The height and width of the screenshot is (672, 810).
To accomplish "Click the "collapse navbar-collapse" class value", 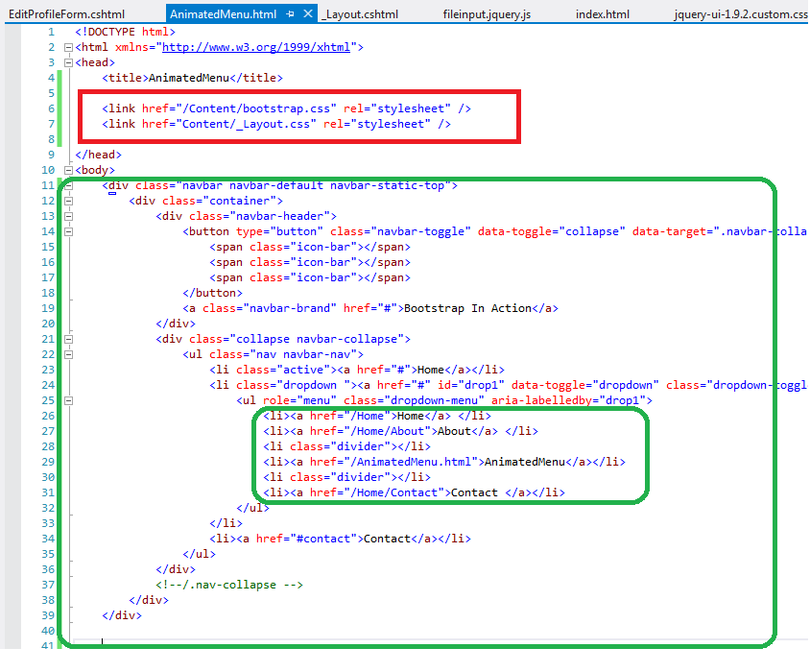I will point(316,339).
